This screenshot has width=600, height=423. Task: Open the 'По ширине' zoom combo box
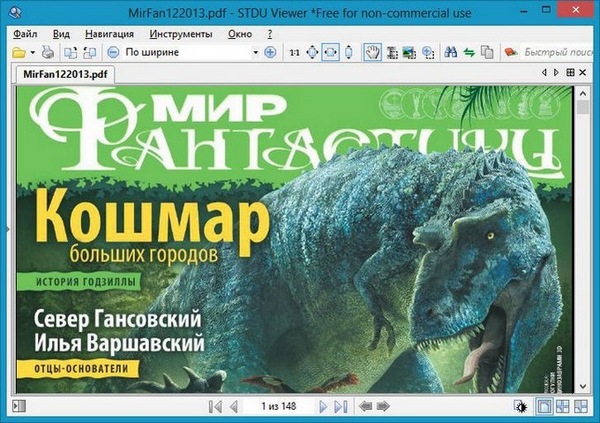[x=191, y=52]
